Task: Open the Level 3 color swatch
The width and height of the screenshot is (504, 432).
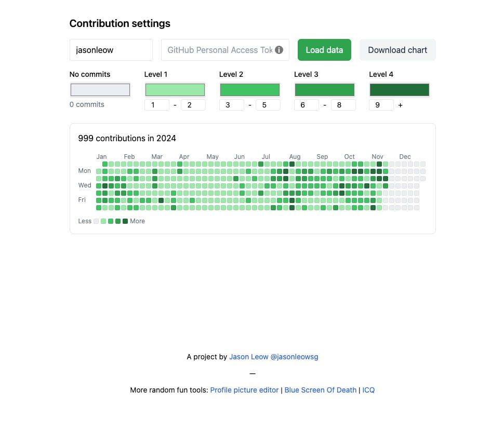Action: coord(325,90)
